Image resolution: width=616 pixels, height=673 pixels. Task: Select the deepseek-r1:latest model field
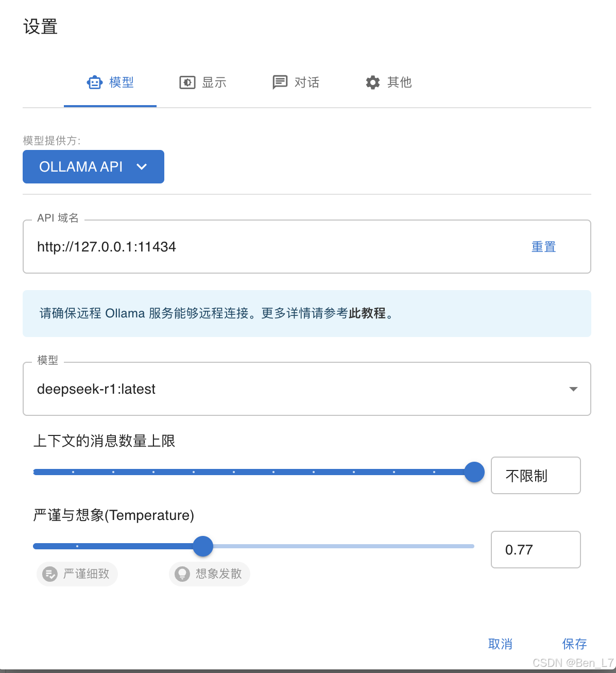coord(307,389)
